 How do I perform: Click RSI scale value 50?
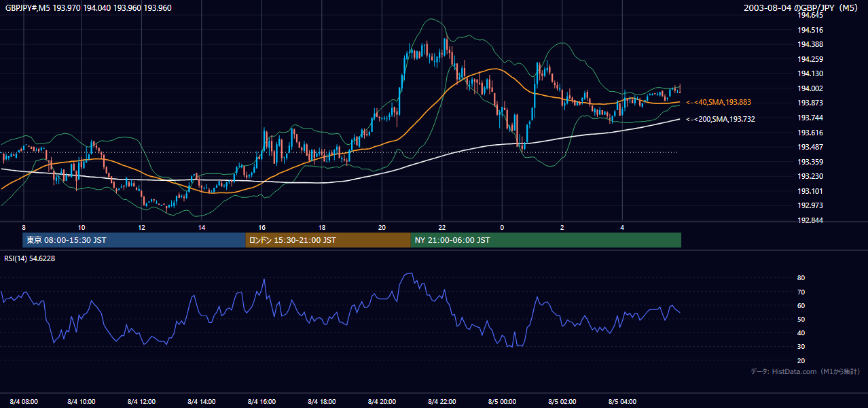pos(801,319)
